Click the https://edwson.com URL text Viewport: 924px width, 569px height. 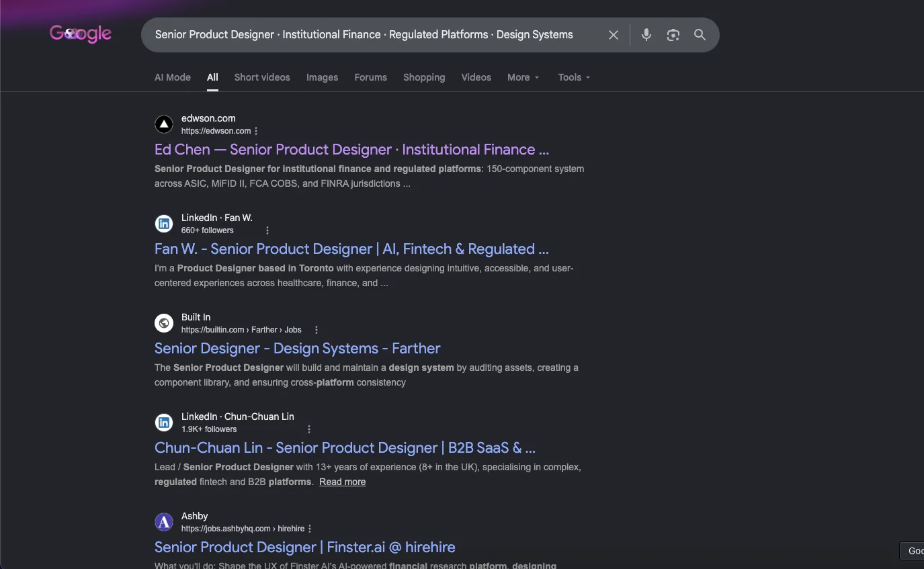tap(216, 131)
